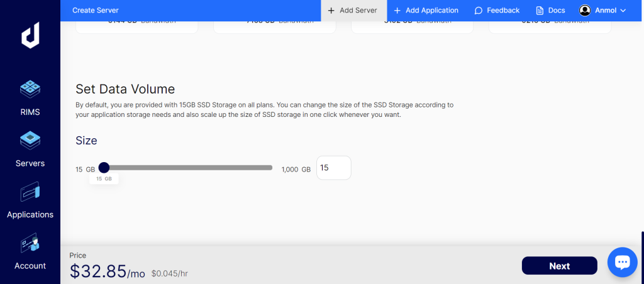Open the Applications sidebar icon
Image resolution: width=644 pixels, height=284 pixels.
click(30, 192)
